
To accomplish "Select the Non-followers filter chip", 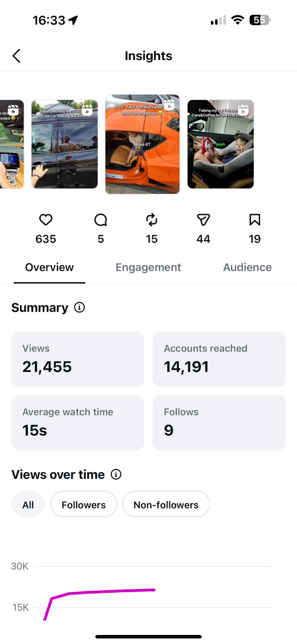I will (166, 504).
